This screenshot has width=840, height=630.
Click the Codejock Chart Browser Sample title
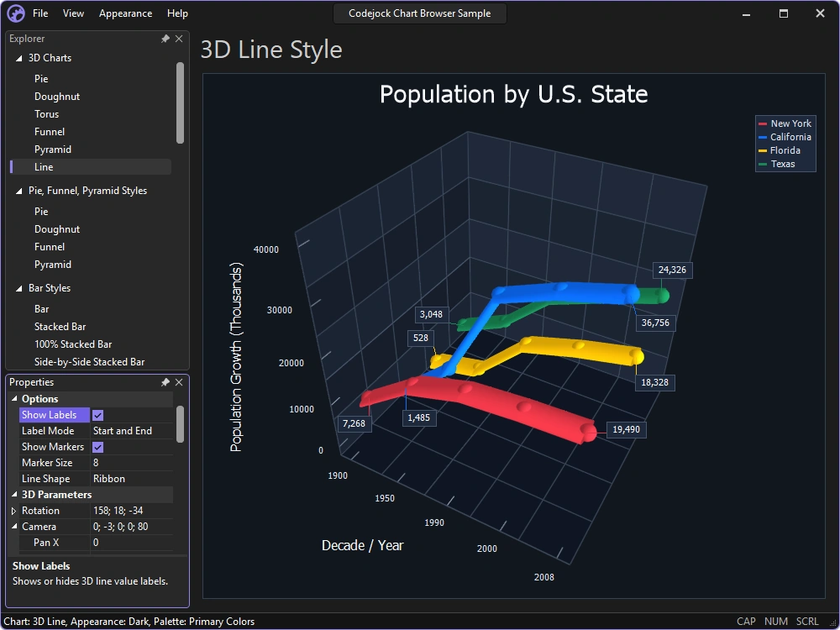coord(419,13)
